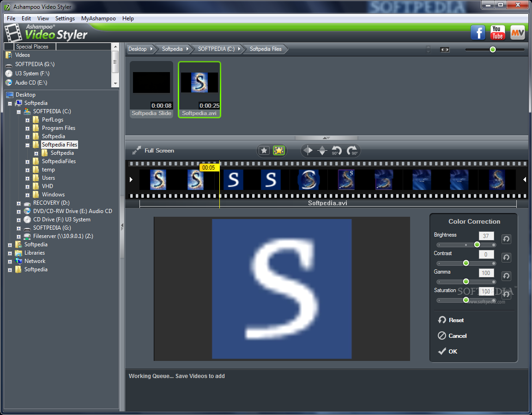This screenshot has height=415, width=532.
Task: Reset the Saturation value icon
Action: pos(506,294)
